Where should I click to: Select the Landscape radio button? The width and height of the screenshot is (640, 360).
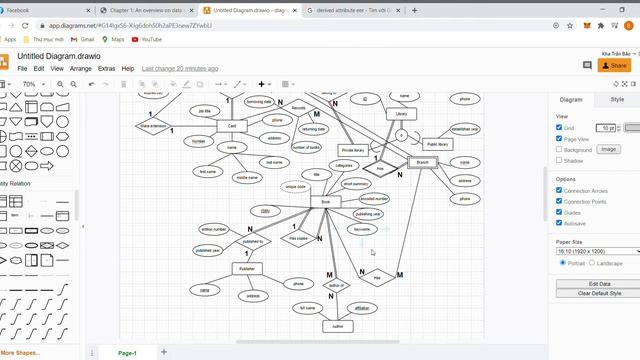[592, 262]
